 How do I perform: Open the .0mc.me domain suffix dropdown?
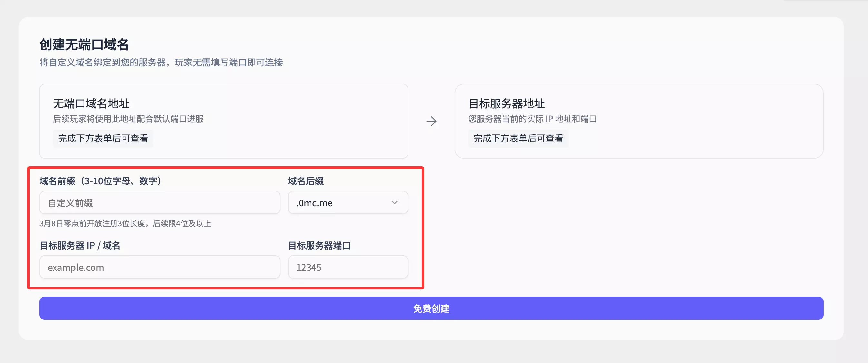(348, 202)
